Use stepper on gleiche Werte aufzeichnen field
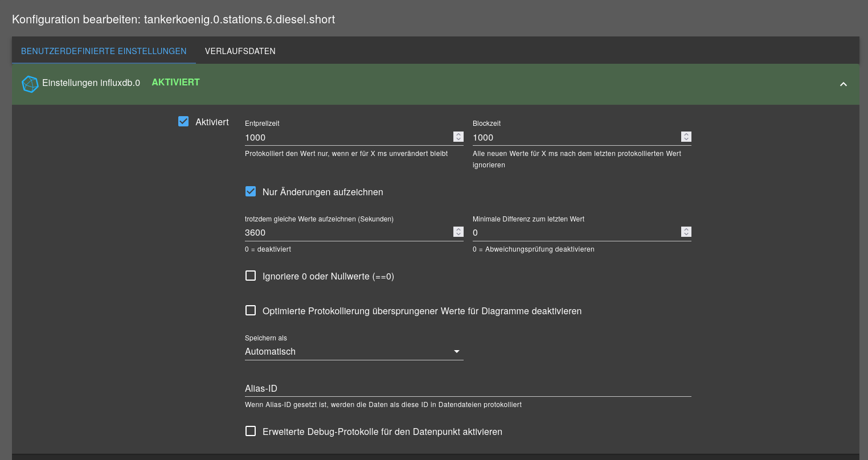 458,232
